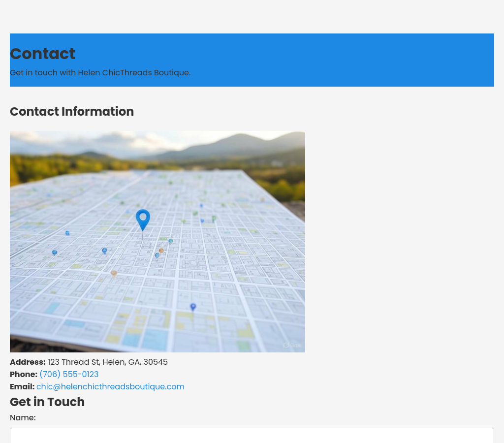Click the "Name:" form label
The width and height of the screenshot is (504, 443).
click(x=23, y=417)
